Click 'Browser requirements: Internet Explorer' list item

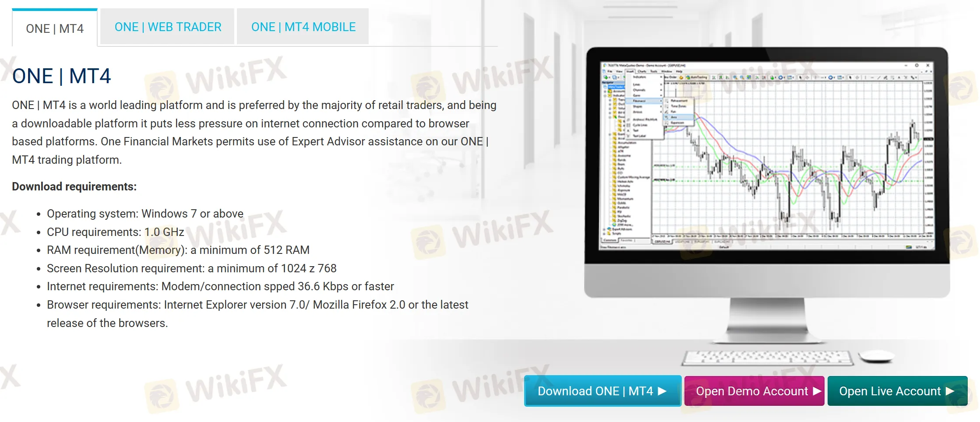tap(257, 314)
